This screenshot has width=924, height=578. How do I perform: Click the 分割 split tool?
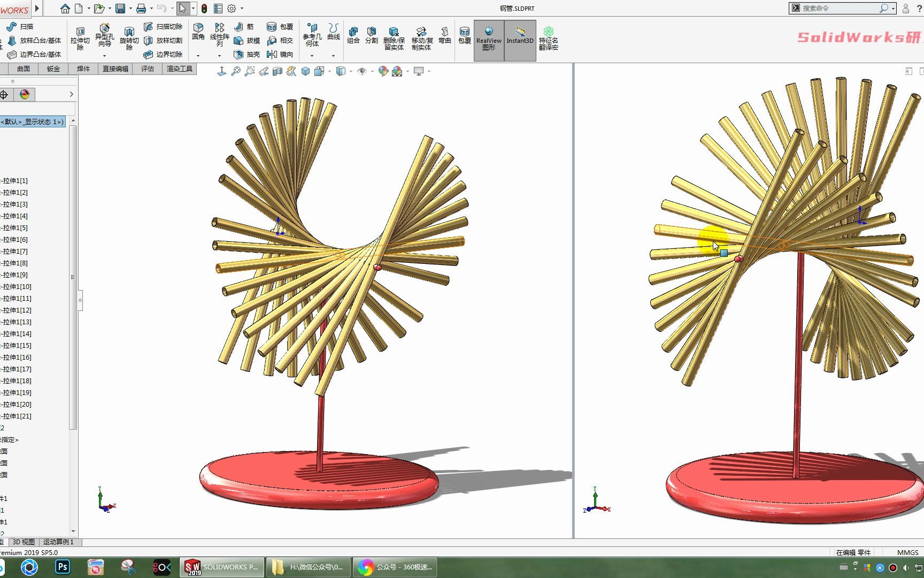click(x=372, y=35)
